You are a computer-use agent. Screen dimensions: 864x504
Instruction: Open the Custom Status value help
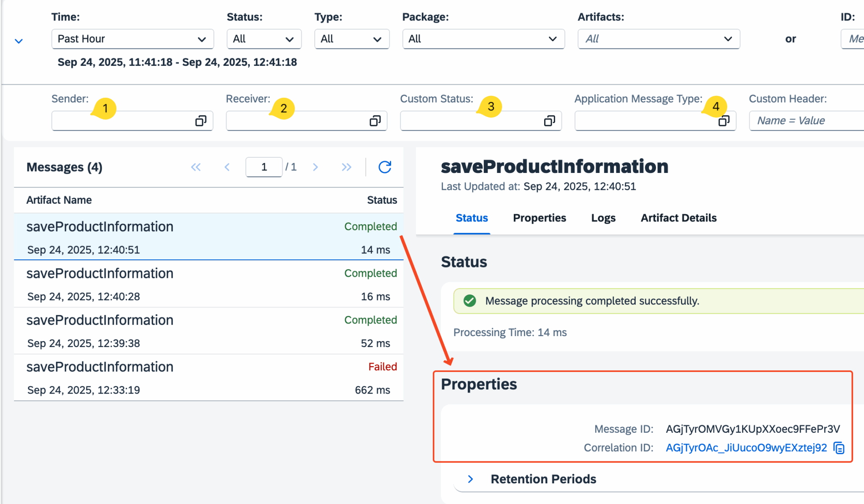(x=548, y=121)
